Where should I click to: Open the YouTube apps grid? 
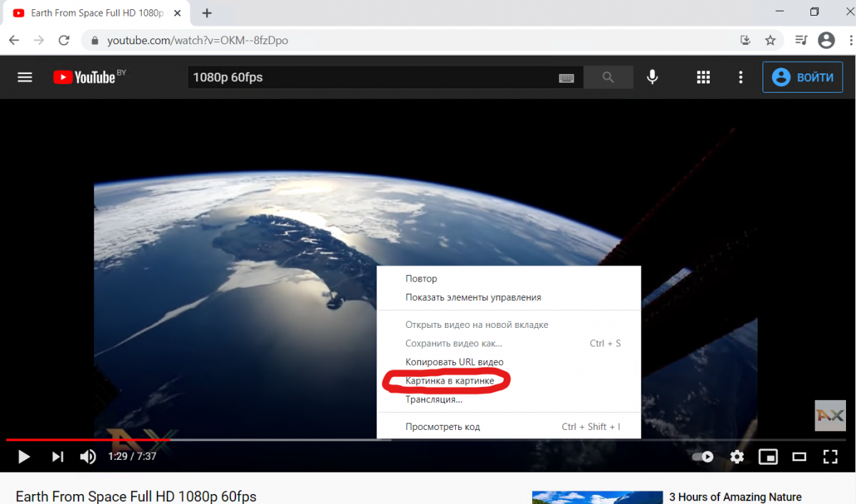coord(703,77)
